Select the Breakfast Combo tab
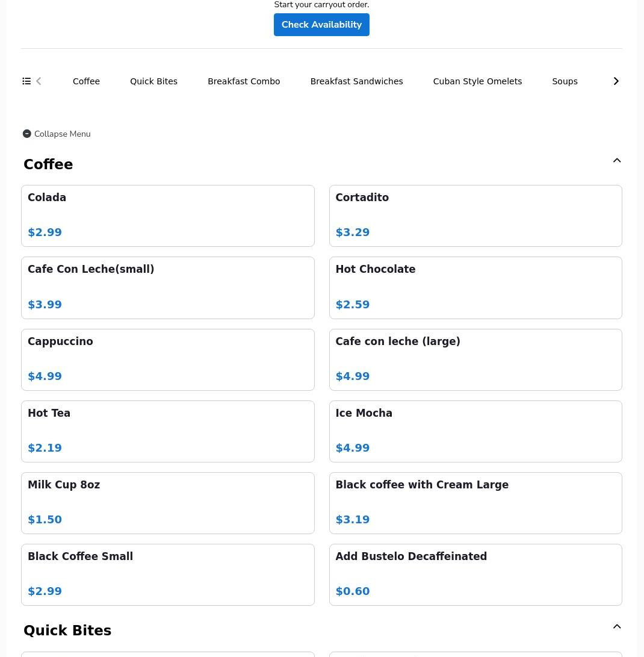Image resolution: width=644 pixels, height=657 pixels. point(244,81)
